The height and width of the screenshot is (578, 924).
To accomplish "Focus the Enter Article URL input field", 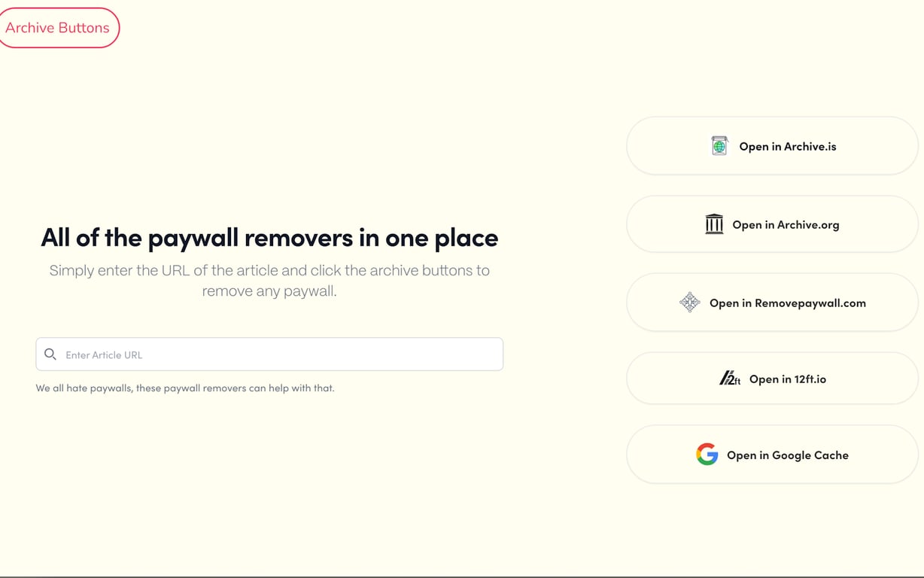I will click(x=269, y=354).
